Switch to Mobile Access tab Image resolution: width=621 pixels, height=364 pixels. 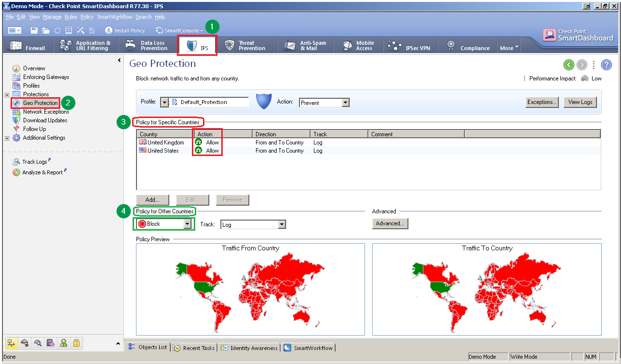pyautogui.click(x=358, y=46)
